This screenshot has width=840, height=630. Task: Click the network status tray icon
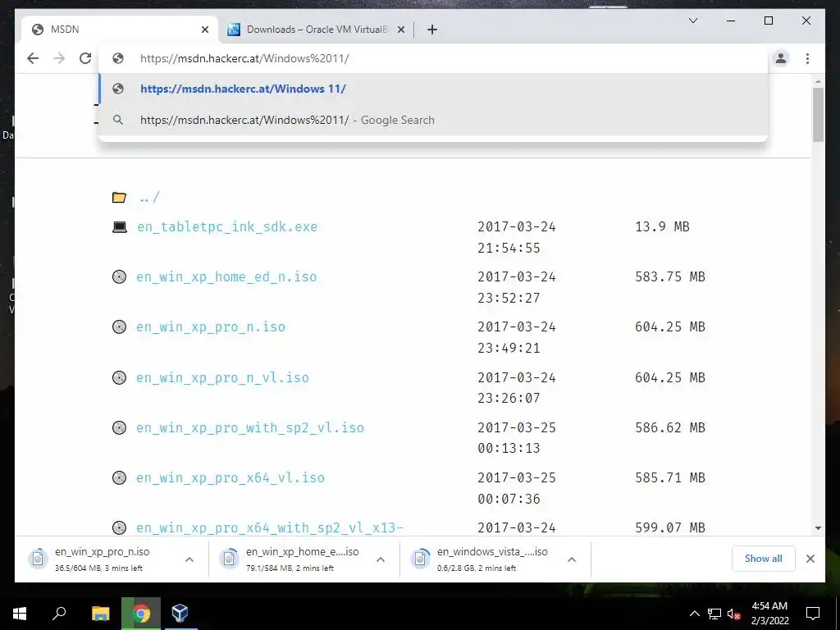pyautogui.click(x=714, y=614)
